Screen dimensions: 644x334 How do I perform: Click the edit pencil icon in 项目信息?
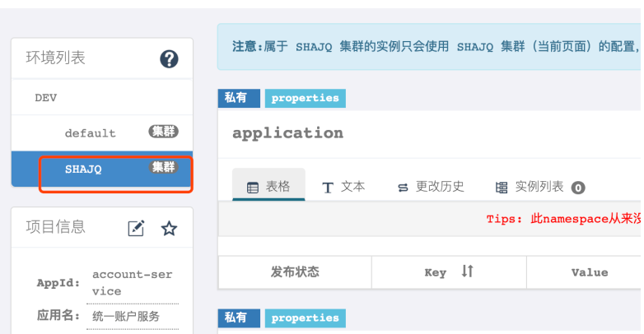(x=136, y=229)
